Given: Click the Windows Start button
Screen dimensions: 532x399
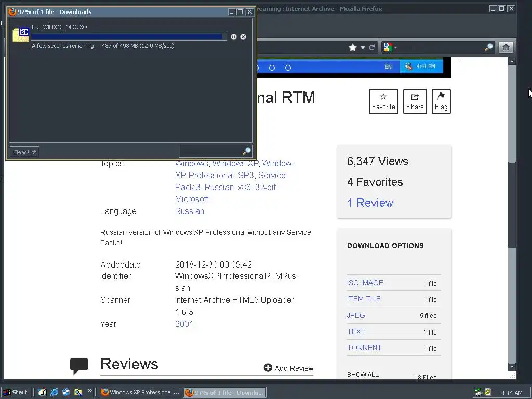Looking at the screenshot, I should 15,392.
